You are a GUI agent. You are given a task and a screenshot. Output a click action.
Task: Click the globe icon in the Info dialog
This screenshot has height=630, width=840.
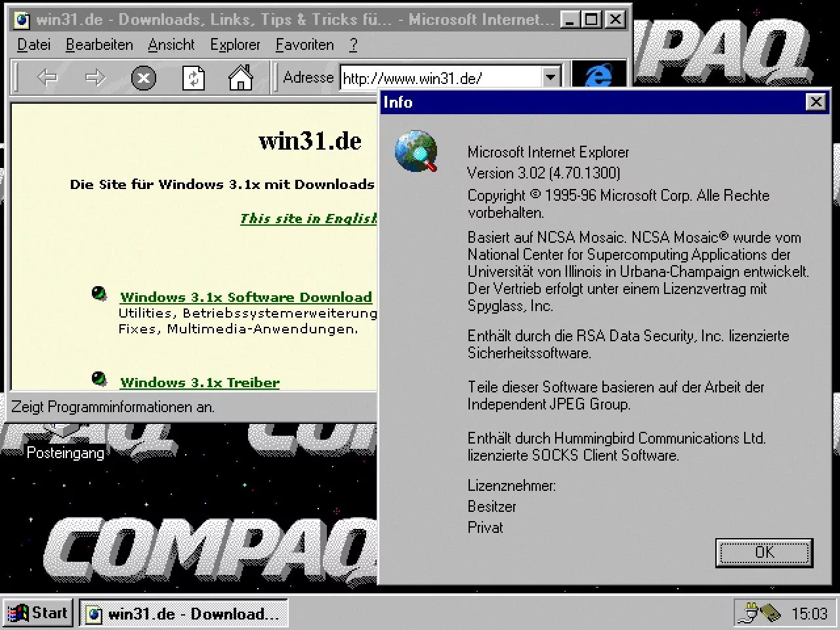coord(416,152)
